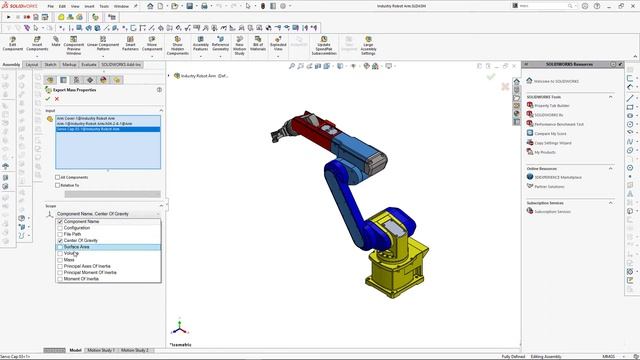Check Principal Axes Of Inertia
The width and height of the screenshot is (640, 360).
pyautogui.click(x=60, y=266)
